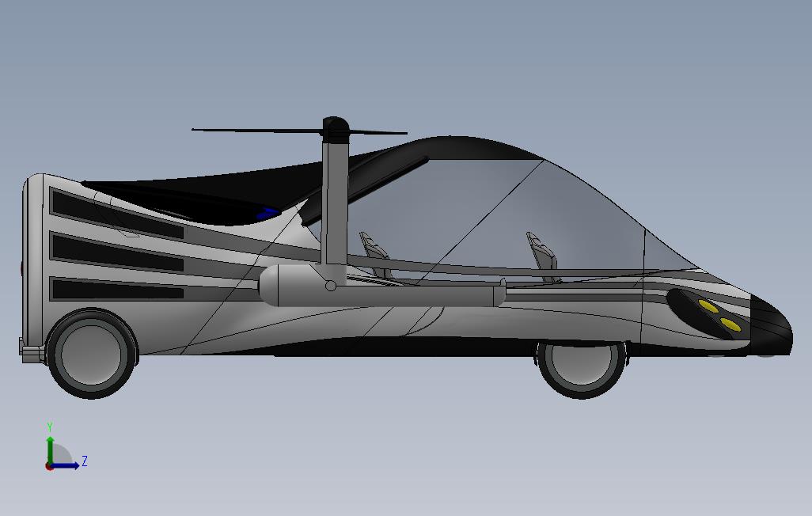Viewport: 812px width, 516px height.
Task: Select the top rear vent slot
Action: (x=117, y=214)
